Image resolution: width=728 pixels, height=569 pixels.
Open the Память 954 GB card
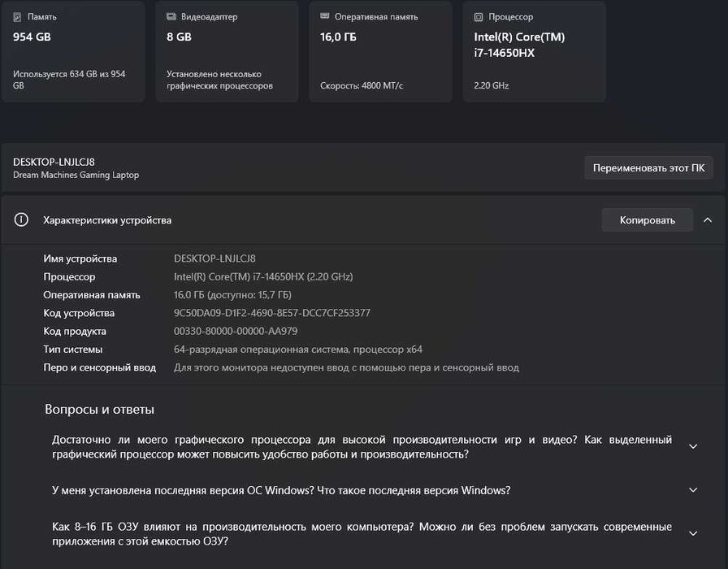pyautogui.click(x=73, y=51)
